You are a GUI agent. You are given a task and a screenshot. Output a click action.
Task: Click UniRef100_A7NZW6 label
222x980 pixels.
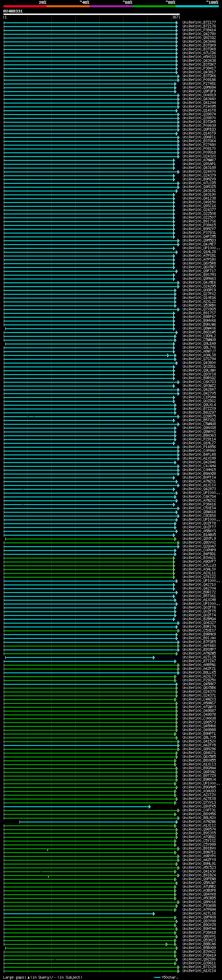pyautogui.click(x=199, y=821)
